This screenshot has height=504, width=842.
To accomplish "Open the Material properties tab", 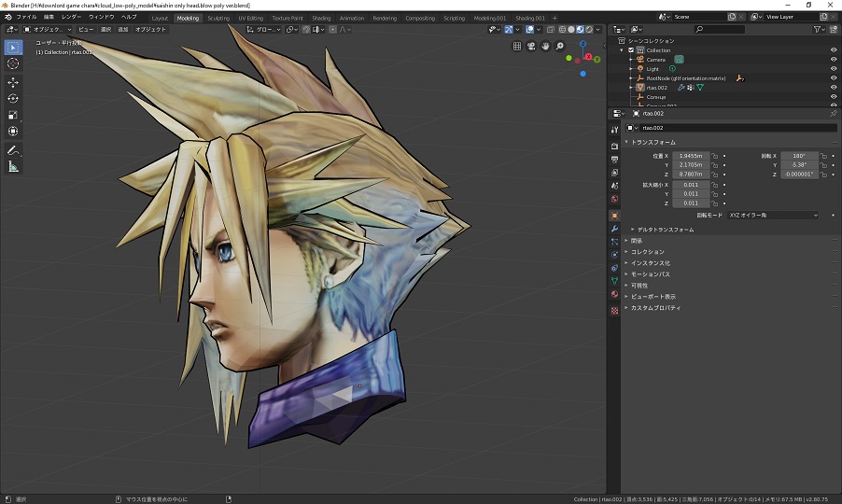I will [614, 294].
